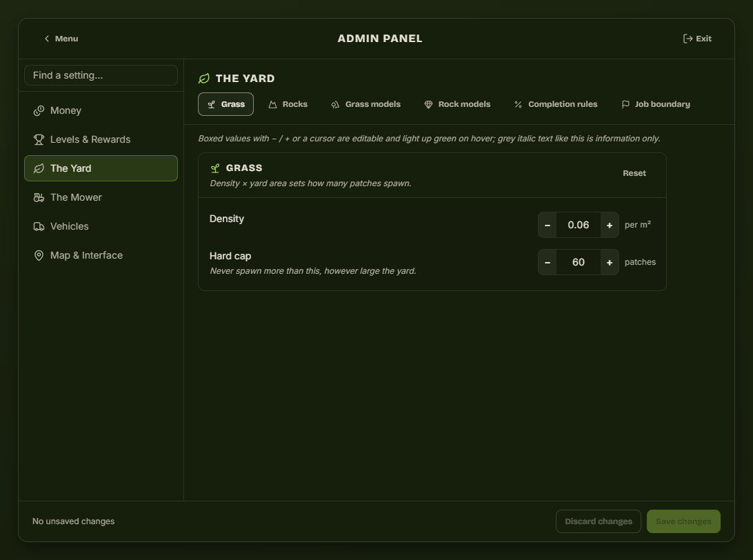Open the Levels & Rewards section

[x=101, y=140]
